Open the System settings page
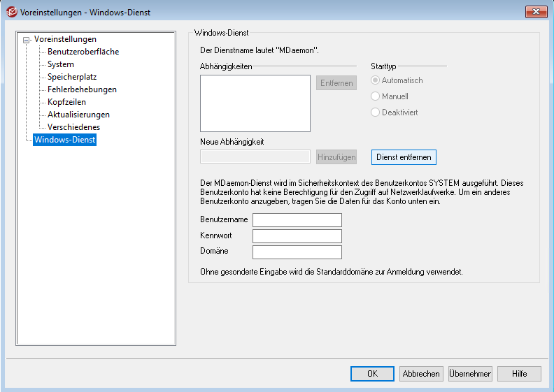This screenshot has width=554, height=392. pos(60,64)
